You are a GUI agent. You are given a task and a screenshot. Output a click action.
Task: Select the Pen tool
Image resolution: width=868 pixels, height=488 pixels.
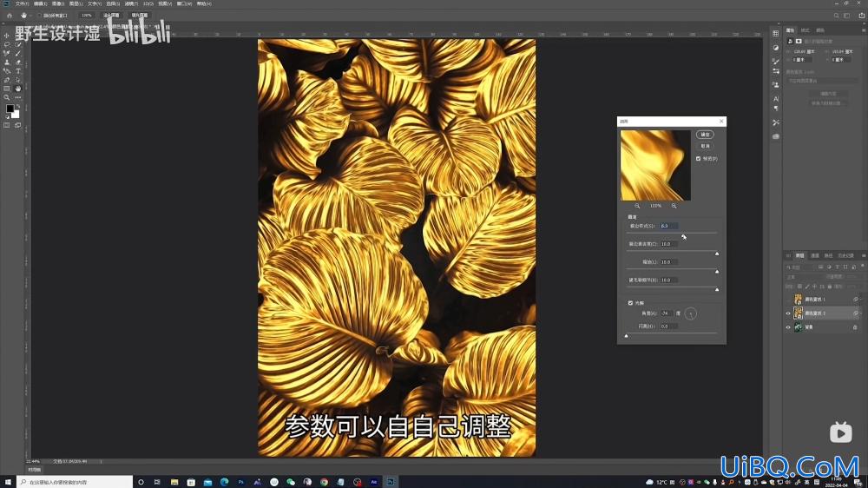click(7, 80)
